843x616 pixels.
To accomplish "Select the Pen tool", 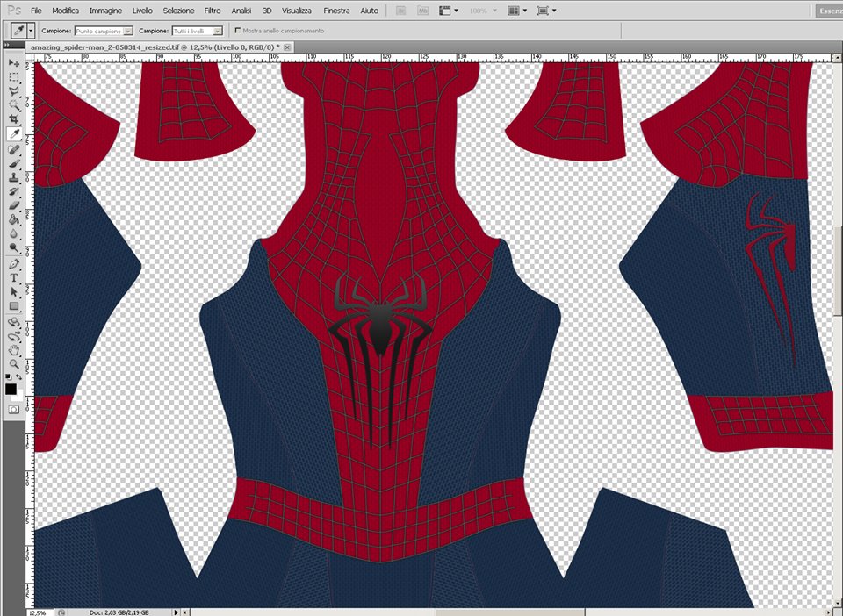I will click(14, 264).
